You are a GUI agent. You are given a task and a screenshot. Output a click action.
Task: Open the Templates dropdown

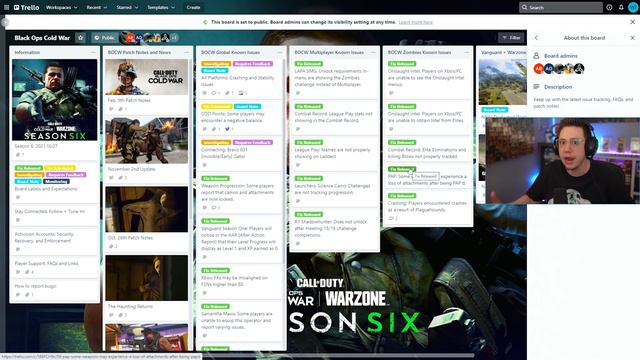pos(160,7)
